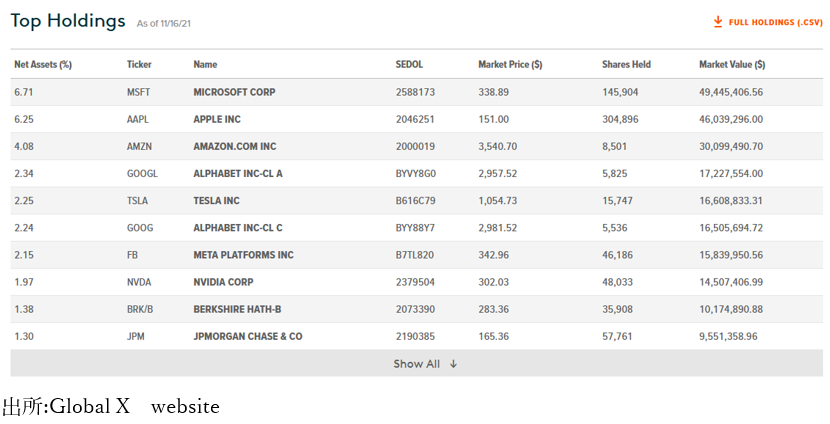This screenshot has width=830, height=424.
Task: Click market value 17,227,554.00
Action: pos(731,174)
